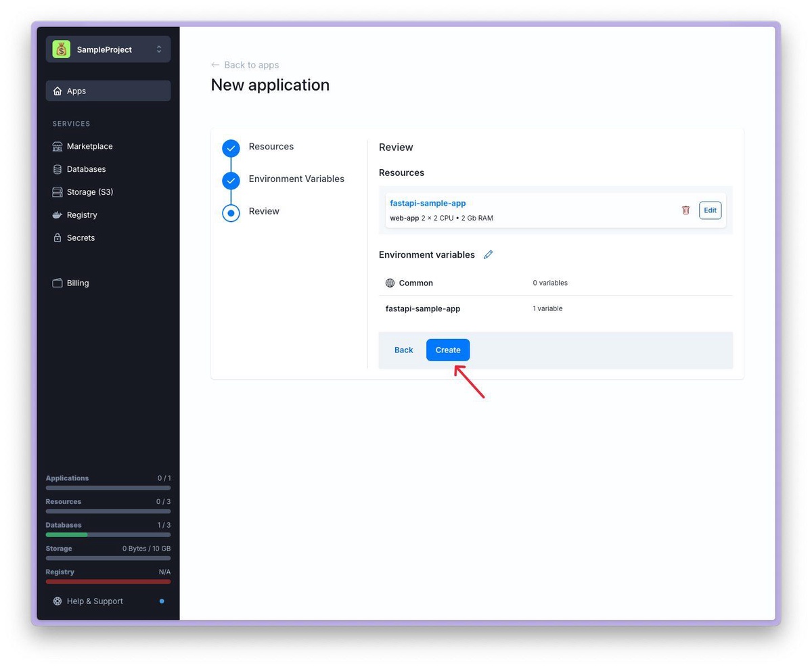Select the completed Resources step circle

click(231, 148)
